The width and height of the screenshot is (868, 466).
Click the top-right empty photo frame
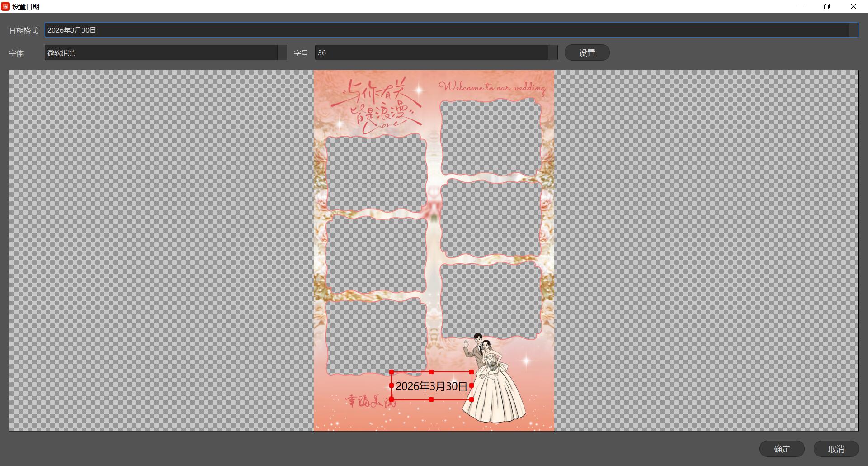(491, 138)
